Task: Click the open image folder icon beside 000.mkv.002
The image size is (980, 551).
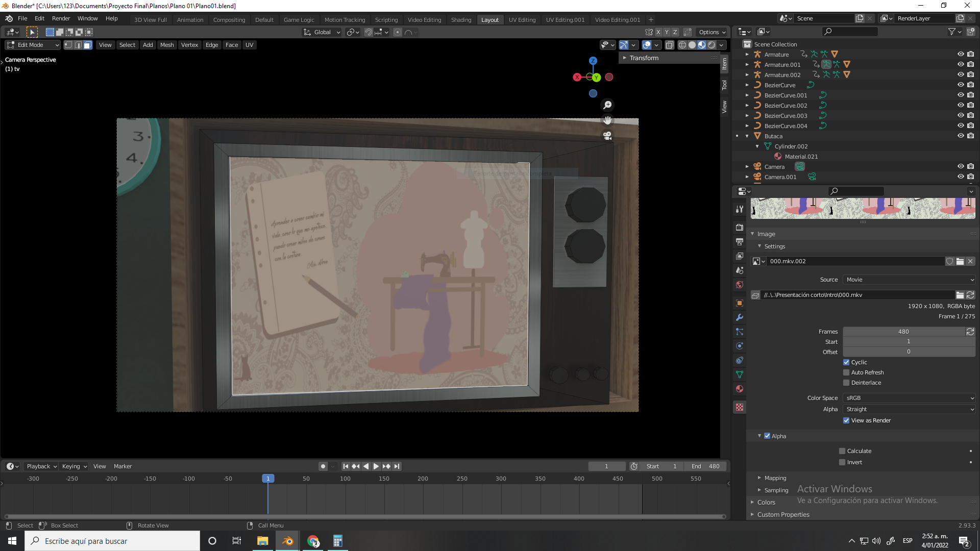Action: (x=960, y=261)
